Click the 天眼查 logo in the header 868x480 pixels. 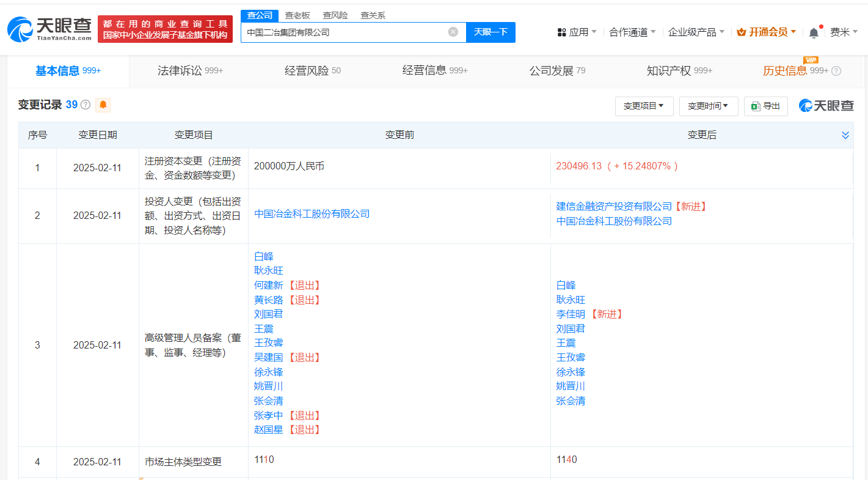pyautogui.click(x=49, y=29)
